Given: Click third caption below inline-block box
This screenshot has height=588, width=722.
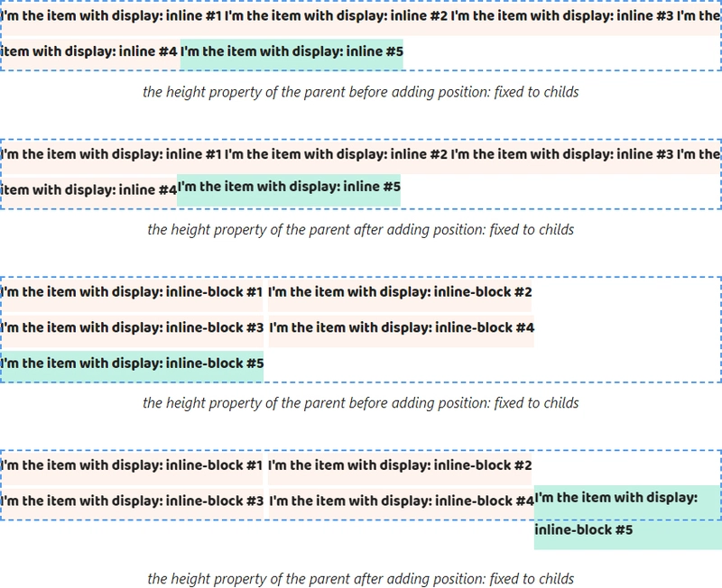Looking at the screenshot, I should [x=360, y=403].
